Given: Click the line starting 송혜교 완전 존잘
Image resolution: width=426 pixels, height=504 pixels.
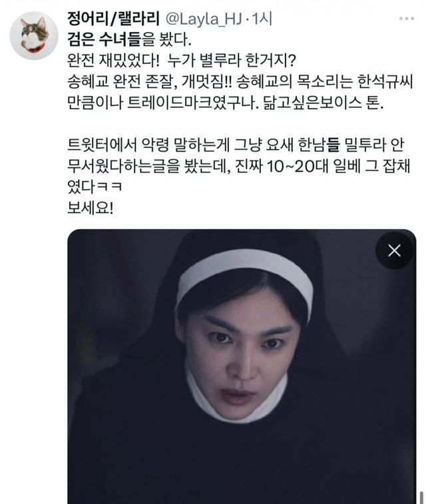Looking at the screenshot, I should click(240, 82).
